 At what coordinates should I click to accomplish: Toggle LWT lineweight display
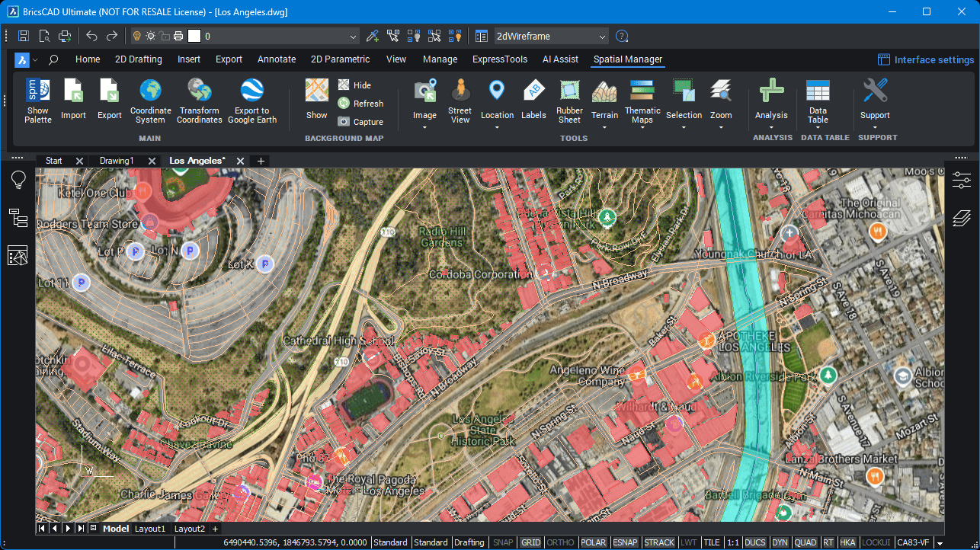click(689, 542)
